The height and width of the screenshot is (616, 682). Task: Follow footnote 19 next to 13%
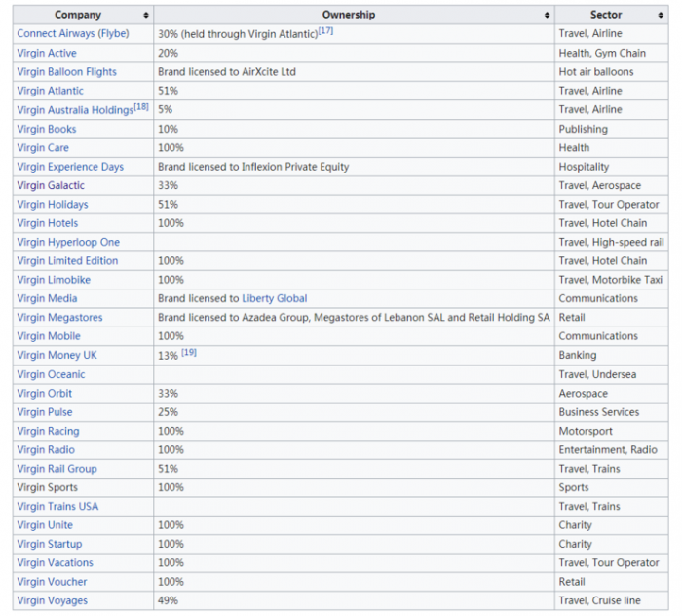pyautogui.click(x=189, y=353)
